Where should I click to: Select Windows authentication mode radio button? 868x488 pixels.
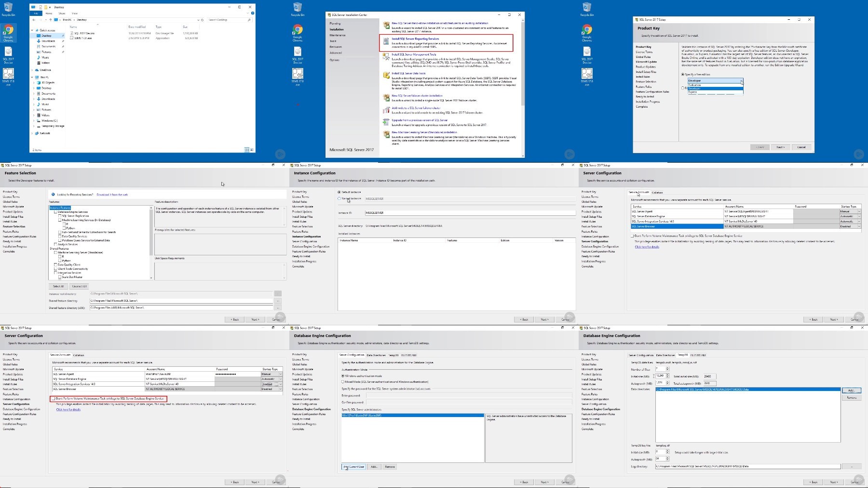click(x=343, y=376)
